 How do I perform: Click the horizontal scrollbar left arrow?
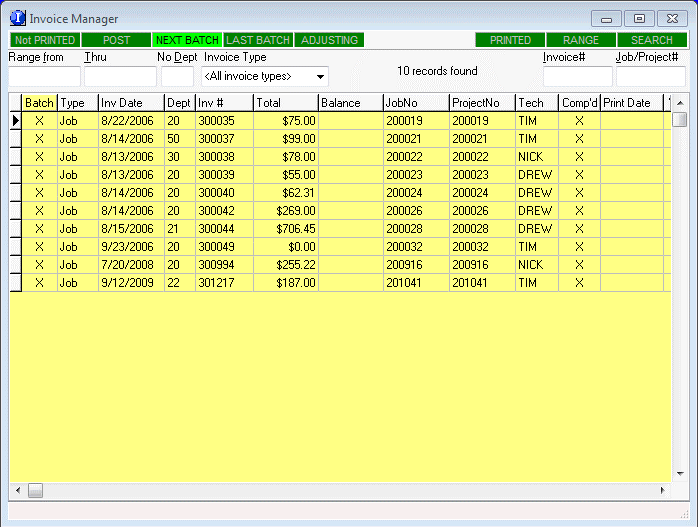pyautogui.click(x=18, y=491)
